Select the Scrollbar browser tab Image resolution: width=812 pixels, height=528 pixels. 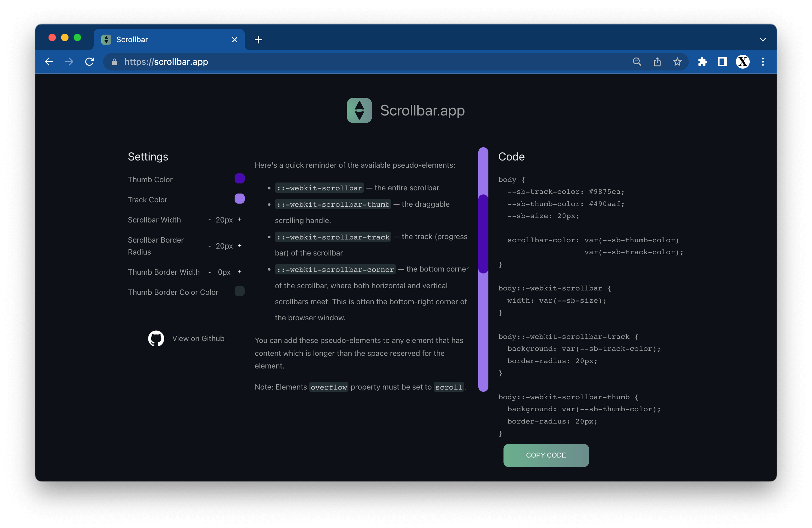point(169,40)
